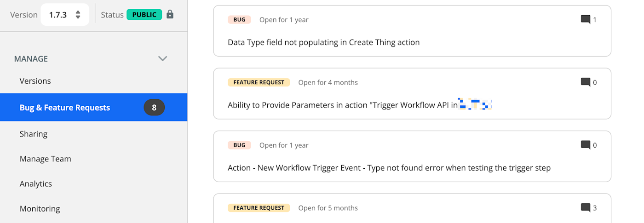This screenshot has width=644, height=223.
Task: Open New Workflow Trigger Event bug
Action: coord(389,168)
